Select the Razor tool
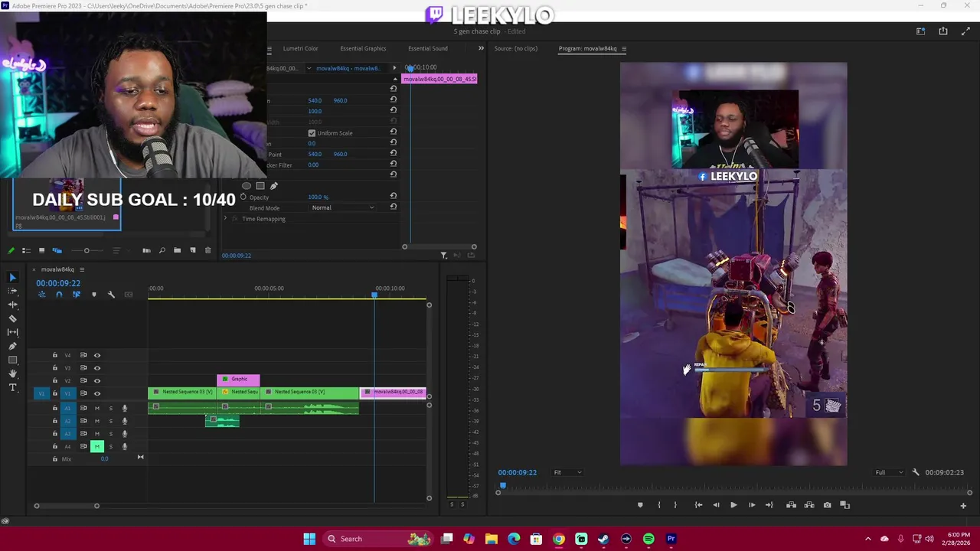This screenshot has height=551, width=980. coord(12,318)
